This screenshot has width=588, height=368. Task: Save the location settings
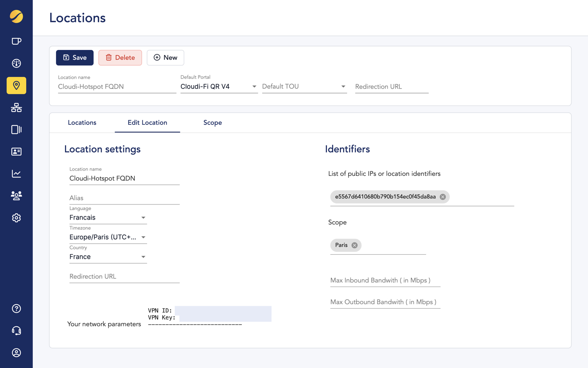tap(75, 58)
